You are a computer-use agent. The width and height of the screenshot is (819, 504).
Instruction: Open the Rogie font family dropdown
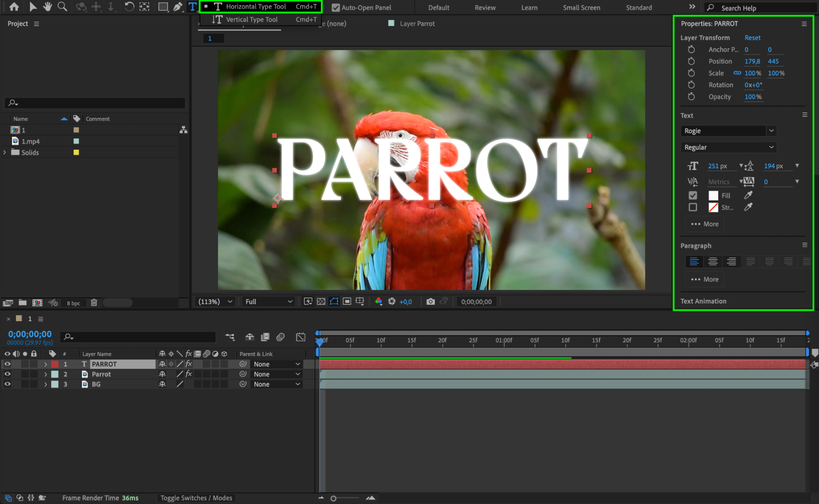(x=771, y=131)
